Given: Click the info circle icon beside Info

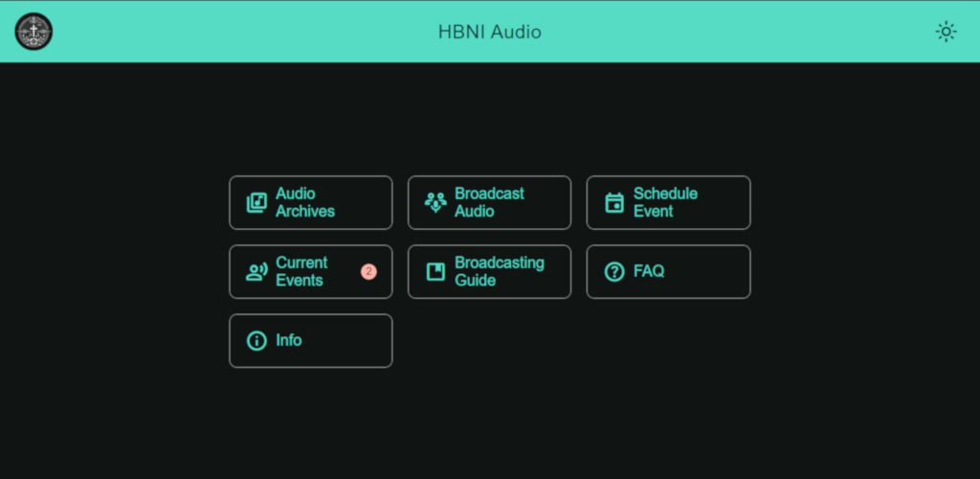Looking at the screenshot, I should tap(256, 341).
